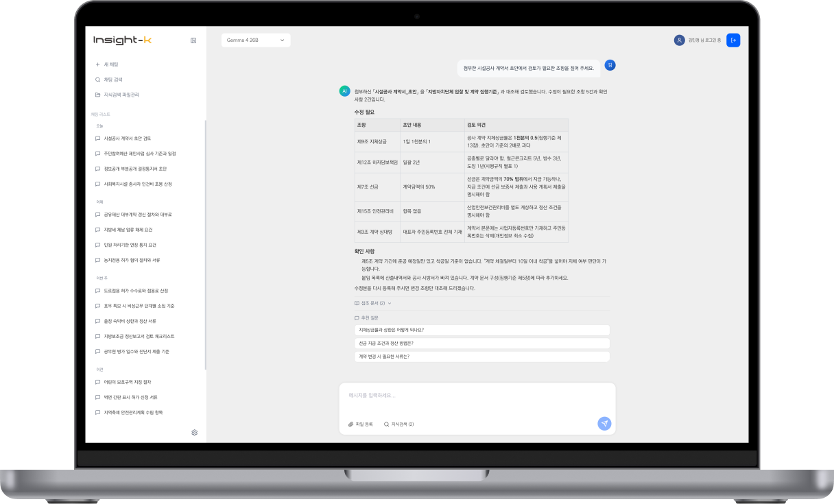Image resolution: width=834 pixels, height=504 pixels.
Task: Open chat 어린이 보호구역 지정 절차
Action: point(128,382)
